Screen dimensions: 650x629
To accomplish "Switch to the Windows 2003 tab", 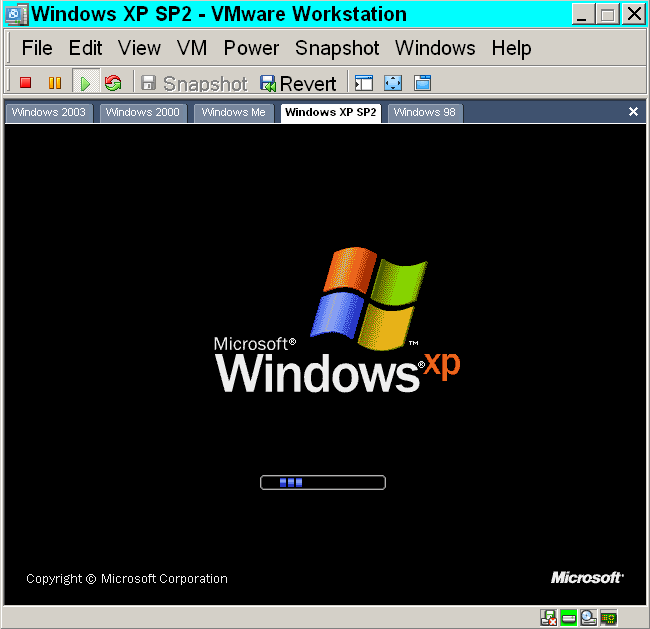I will (x=49, y=113).
